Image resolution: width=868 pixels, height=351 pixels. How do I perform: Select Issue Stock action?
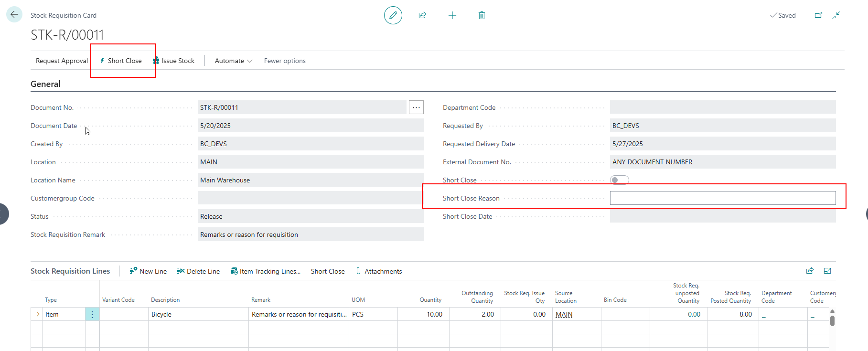coord(173,61)
